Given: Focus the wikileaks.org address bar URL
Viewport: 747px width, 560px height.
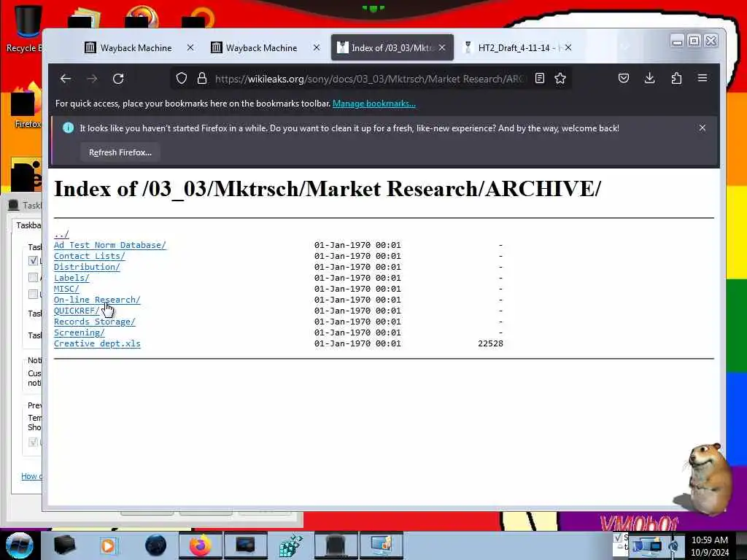Looking at the screenshot, I should click(369, 79).
